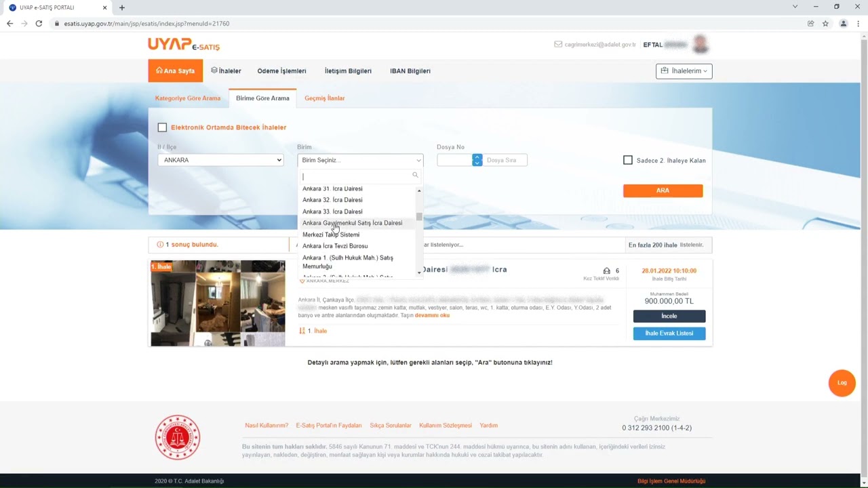The width and height of the screenshot is (868, 488).
Task: Open E-Satış Portal'ın Faydaları link
Action: click(329, 426)
